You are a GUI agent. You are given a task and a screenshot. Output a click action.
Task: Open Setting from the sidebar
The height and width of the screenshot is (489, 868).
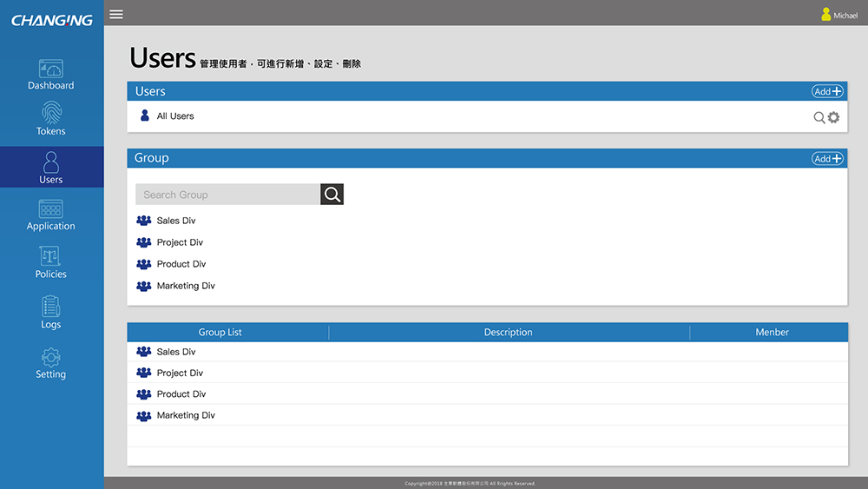coord(51,363)
